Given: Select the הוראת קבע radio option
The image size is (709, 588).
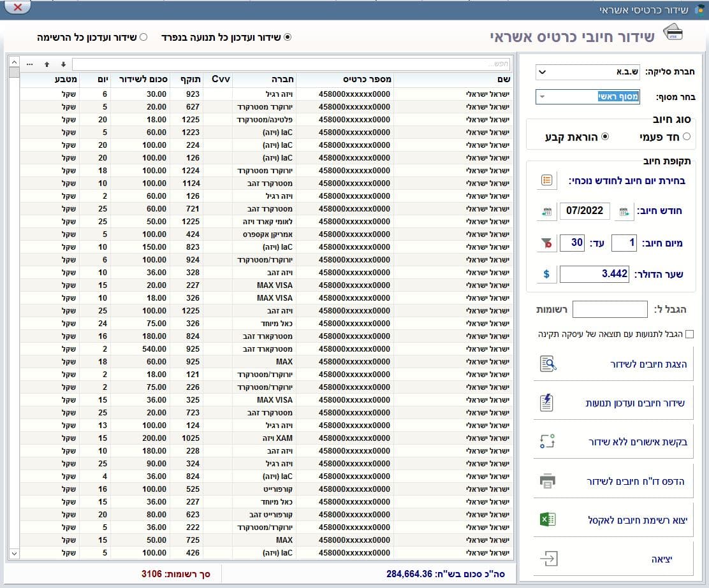Looking at the screenshot, I should point(605,136).
